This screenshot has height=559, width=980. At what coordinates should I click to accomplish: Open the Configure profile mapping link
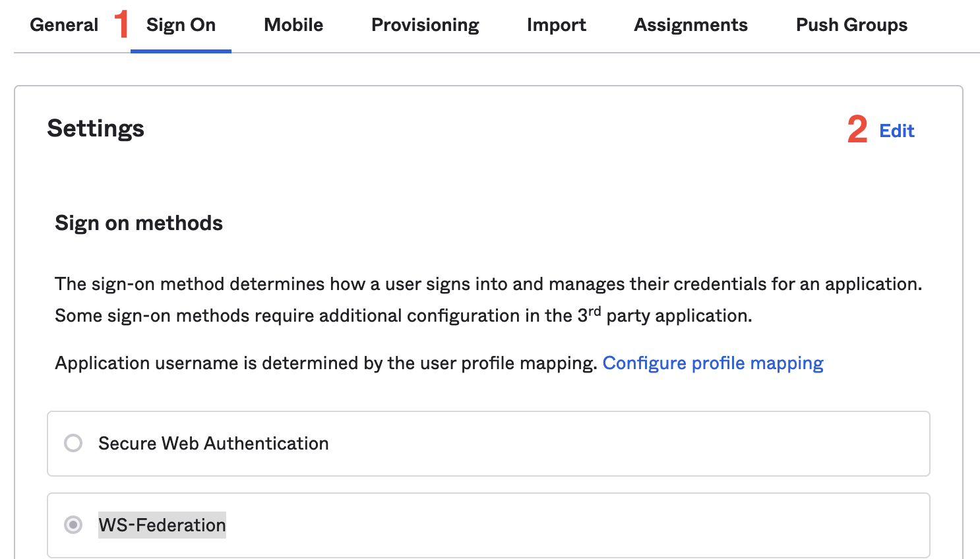pyautogui.click(x=712, y=363)
